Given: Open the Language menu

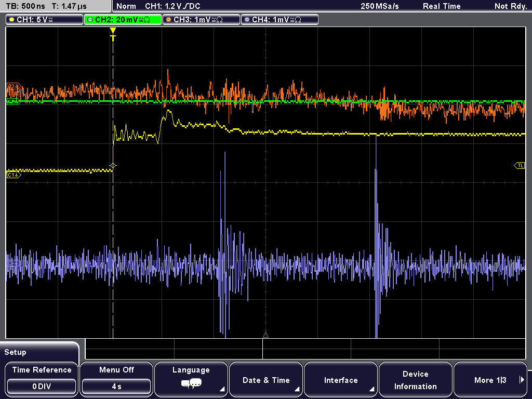Looking at the screenshot, I should tap(191, 379).
